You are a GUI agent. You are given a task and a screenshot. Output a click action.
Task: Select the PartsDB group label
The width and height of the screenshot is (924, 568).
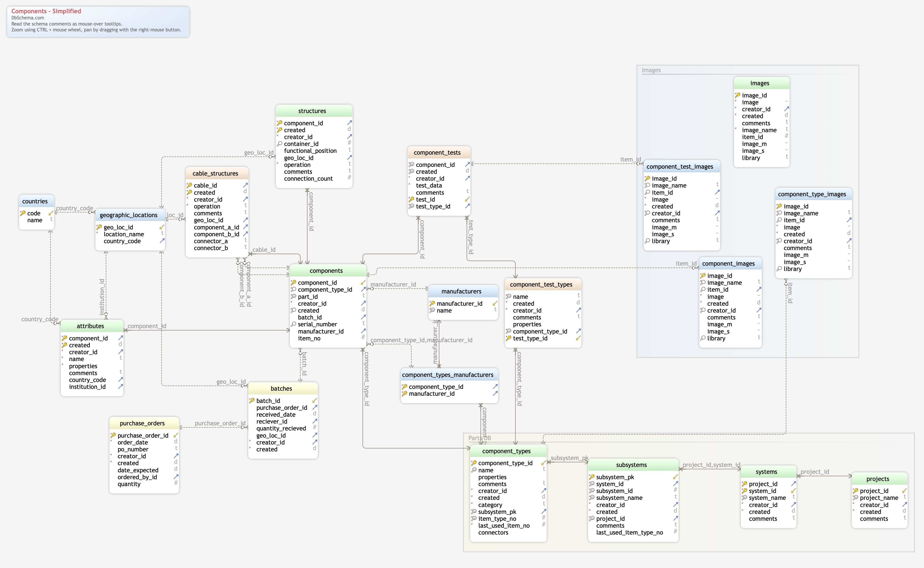pyautogui.click(x=479, y=438)
